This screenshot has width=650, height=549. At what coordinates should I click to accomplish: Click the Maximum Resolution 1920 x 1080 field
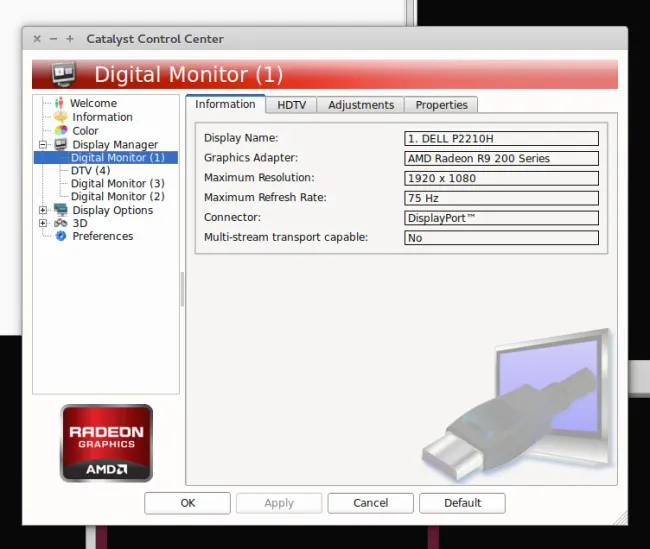501,178
